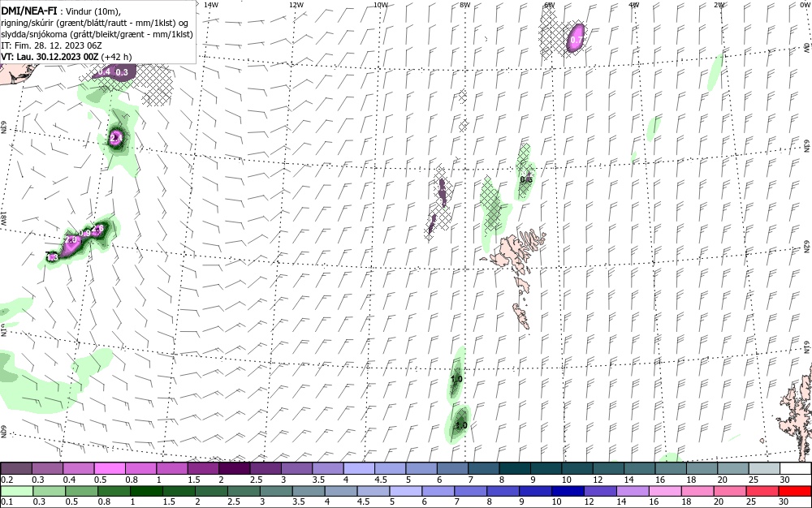Click the 62N latitude label on the right edge
The height and width of the screenshot is (508, 812).
[x=807, y=248]
